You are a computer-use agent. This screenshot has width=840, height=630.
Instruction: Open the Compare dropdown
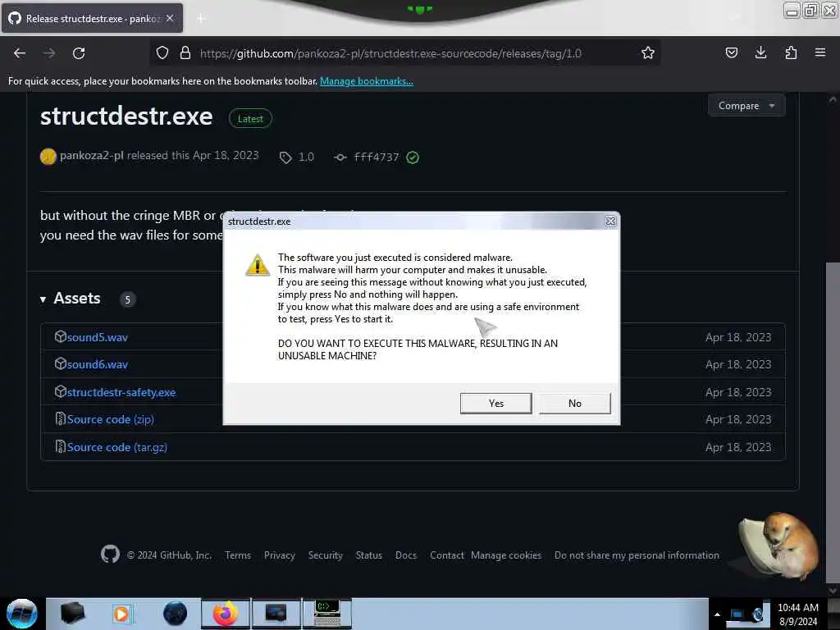tap(746, 106)
